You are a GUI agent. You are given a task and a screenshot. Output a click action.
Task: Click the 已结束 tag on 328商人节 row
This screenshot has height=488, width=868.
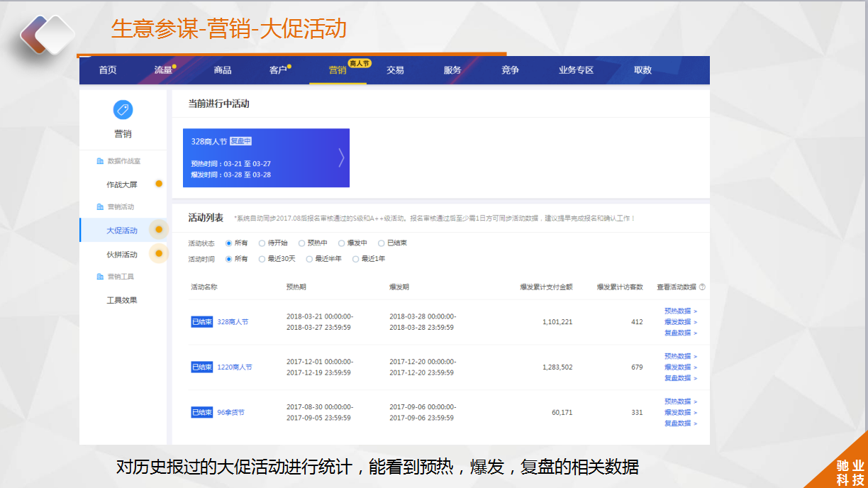(202, 322)
